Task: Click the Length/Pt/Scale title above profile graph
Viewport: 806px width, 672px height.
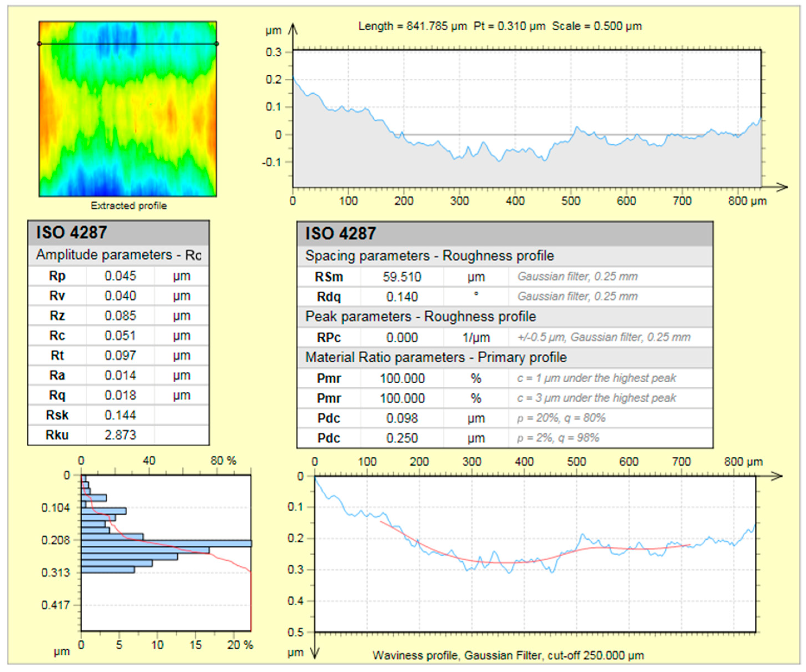Action: [x=500, y=26]
